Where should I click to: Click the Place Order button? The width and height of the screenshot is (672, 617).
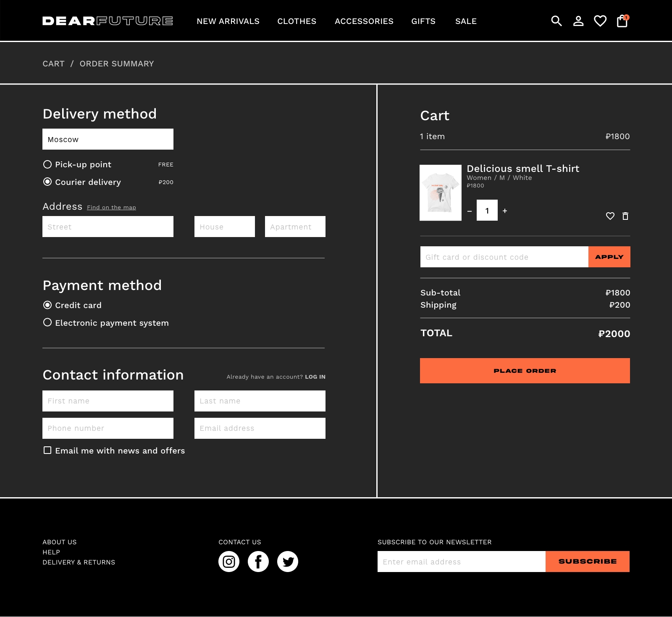[x=525, y=371]
